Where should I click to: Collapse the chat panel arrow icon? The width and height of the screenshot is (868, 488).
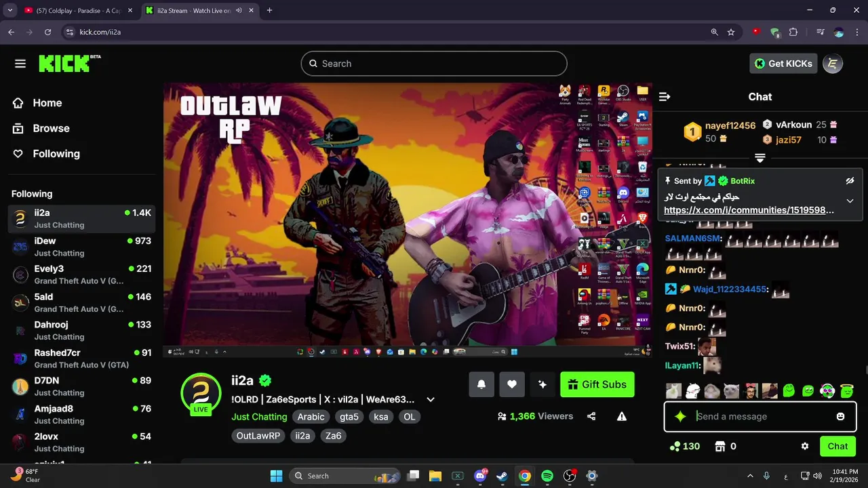[x=665, y=97]
